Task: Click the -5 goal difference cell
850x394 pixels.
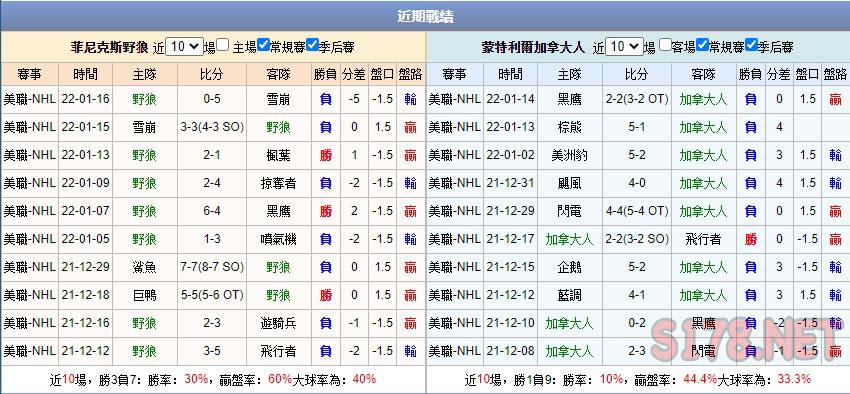Action: click(x=354, y=99)
